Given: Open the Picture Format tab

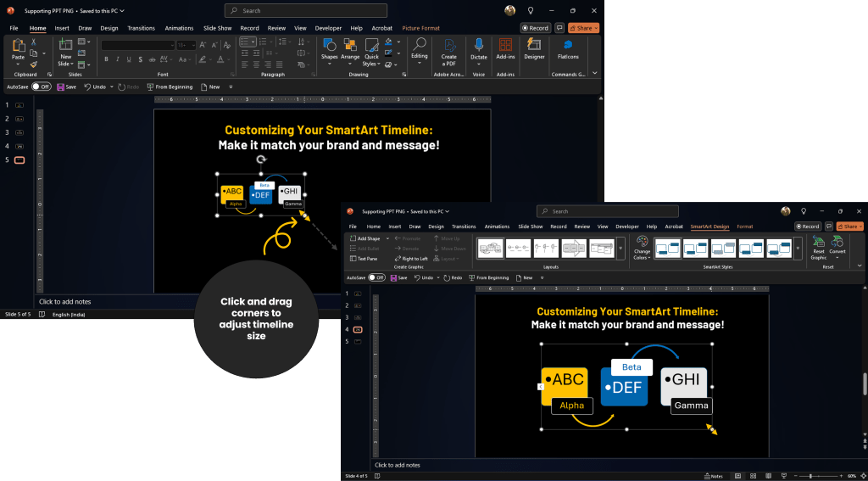Looking at the screenshot, I should (420, 28).
